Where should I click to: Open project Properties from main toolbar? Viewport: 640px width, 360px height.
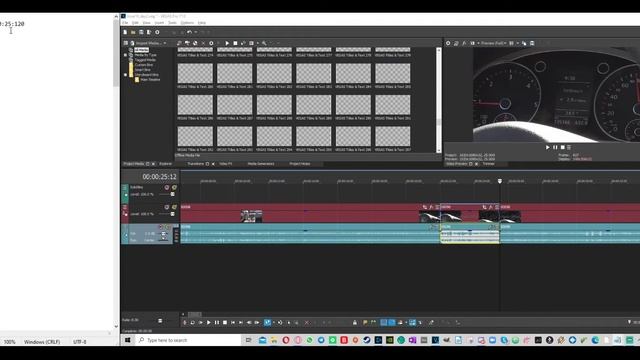(x=157, y=32)
